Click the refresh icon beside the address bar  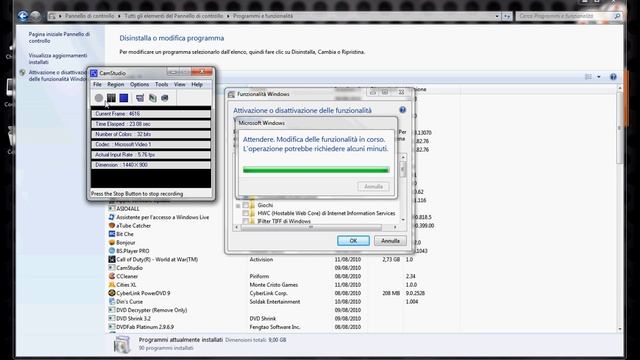(x=507, y=16)
